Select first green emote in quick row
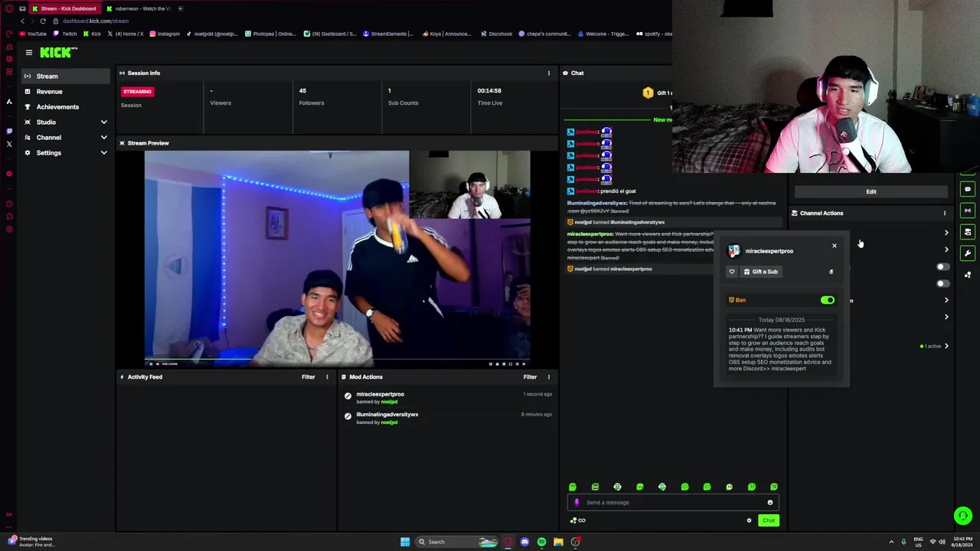This screenshot has height=551, width=980. [573, 487]
